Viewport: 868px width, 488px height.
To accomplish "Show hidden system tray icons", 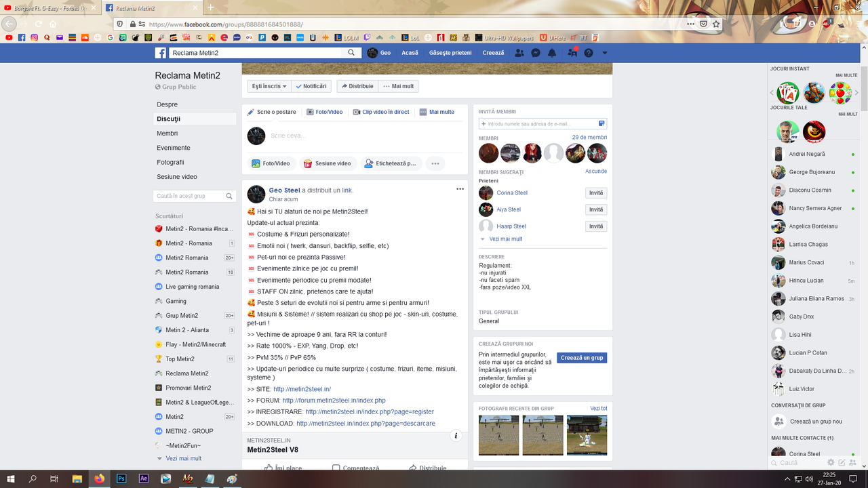I will (x=787, y=479).
